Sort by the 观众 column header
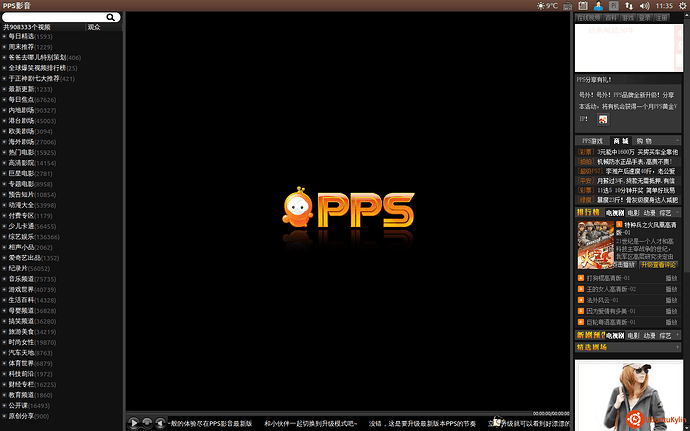Screen dimensions: 690x431 103,27
